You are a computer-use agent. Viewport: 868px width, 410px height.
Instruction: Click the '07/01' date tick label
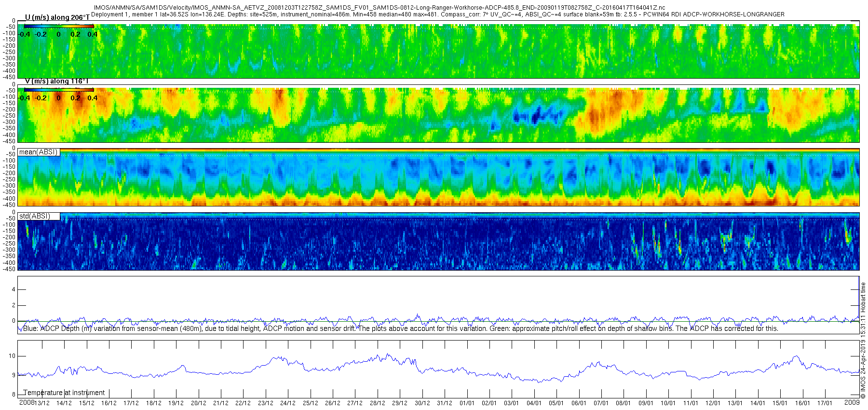click(601, 403)
